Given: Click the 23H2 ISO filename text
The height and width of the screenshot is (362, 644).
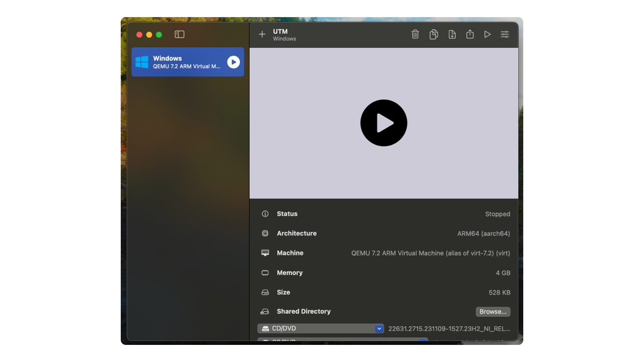Looking at the screenshot, I should tap(448, 328).
